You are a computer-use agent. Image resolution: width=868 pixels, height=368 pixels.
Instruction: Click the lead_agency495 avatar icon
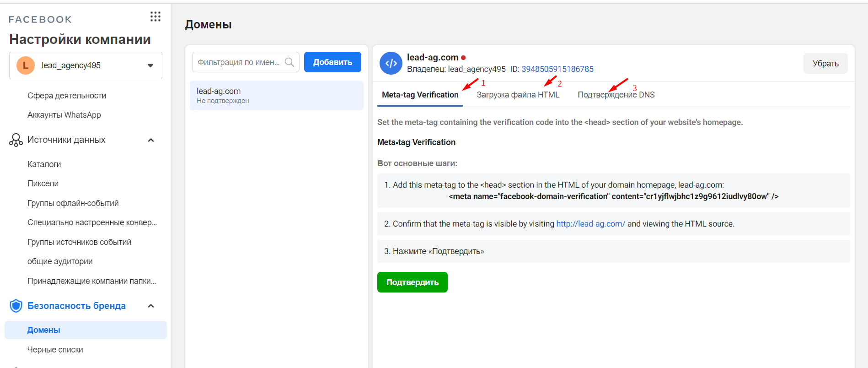[x=26, y=65]
